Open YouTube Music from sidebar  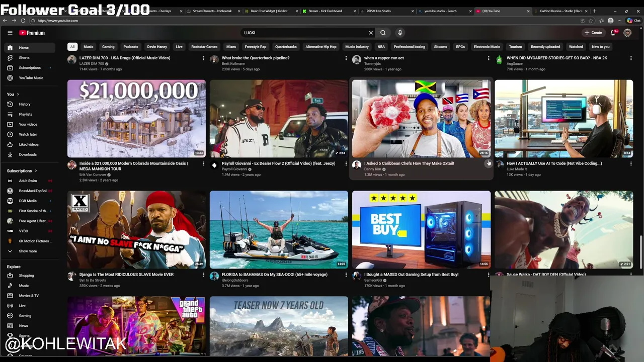pos(31,78)
